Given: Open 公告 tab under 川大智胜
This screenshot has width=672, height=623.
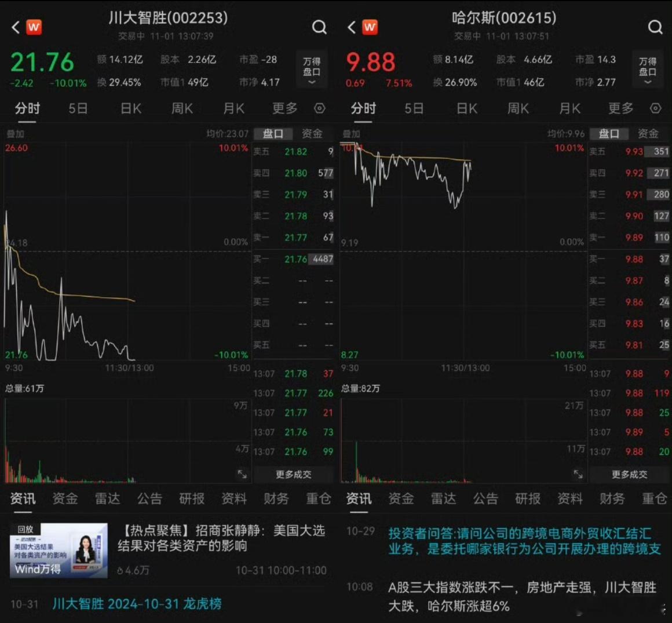Looking at the screenshot, I should [x=149, y=498].
